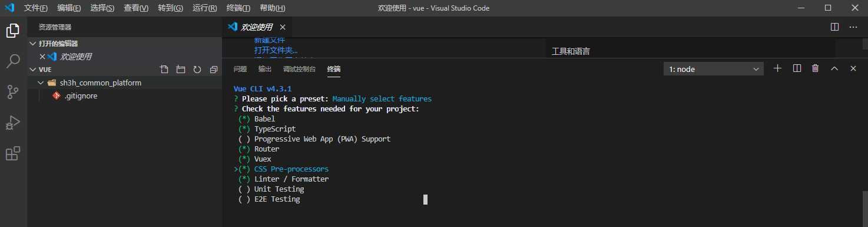Toggle Progressive Web App Support option

314,139
